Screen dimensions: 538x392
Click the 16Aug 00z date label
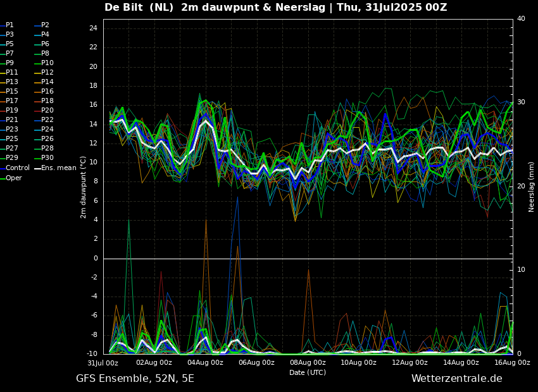pyautogui.click(x=512, y=362)
